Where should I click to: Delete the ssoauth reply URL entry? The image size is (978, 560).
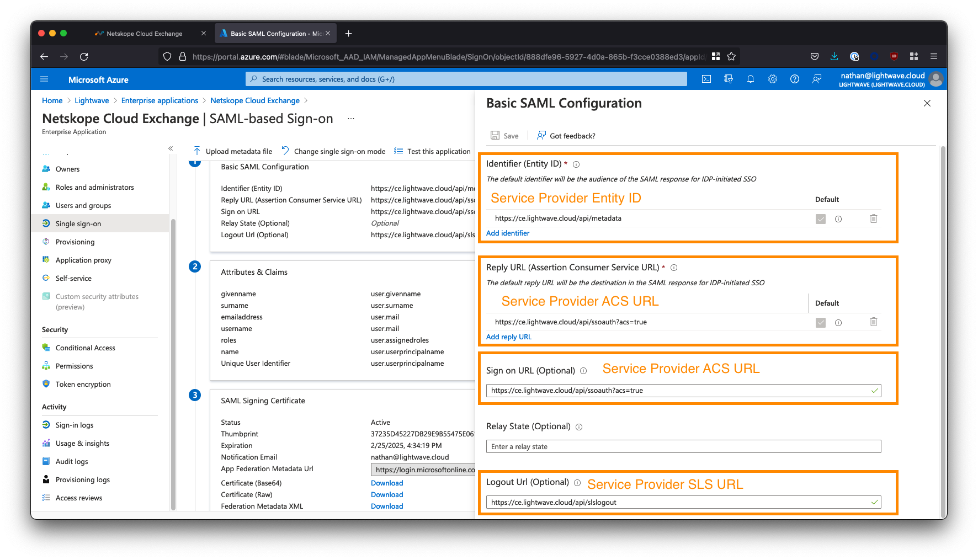pyautogui.click(x=874, y=322)
